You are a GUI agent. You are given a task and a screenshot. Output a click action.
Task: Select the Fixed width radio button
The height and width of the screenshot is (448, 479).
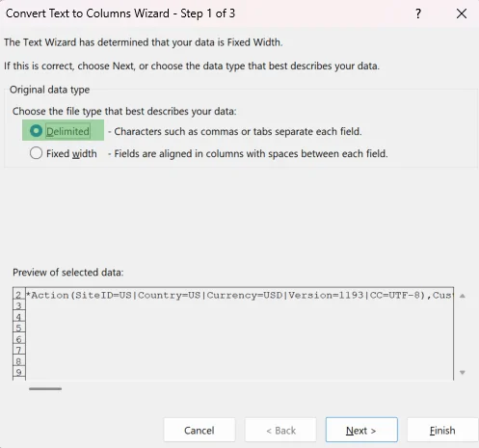tap(36, 153)
